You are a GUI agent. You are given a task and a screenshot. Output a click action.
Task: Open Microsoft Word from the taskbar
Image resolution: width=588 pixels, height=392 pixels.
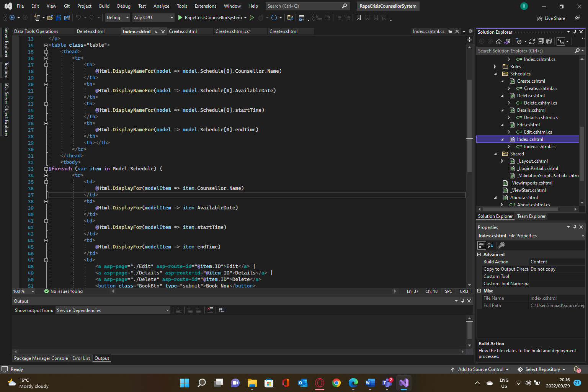click(x=370, y=383)
